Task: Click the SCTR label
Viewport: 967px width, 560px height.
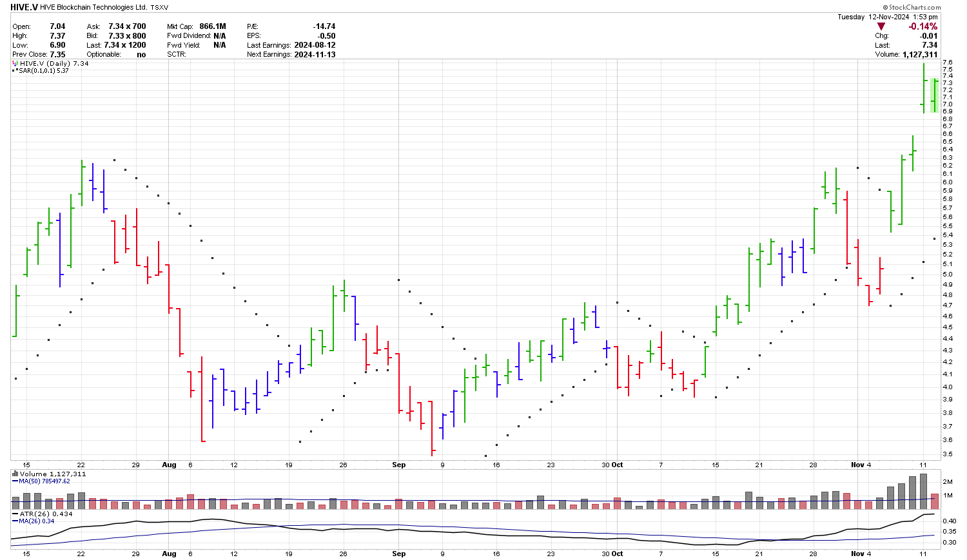Action: point(177,55)
